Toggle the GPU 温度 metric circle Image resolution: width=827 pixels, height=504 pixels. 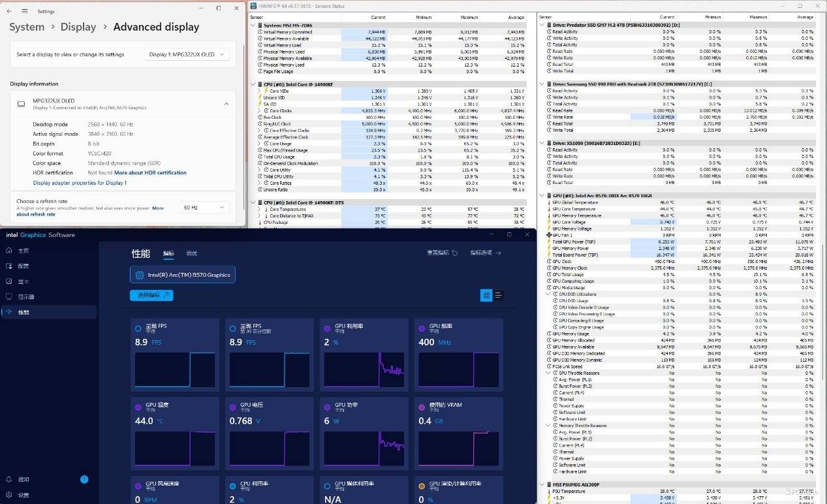pyautogui.click(x=138, y=407)
